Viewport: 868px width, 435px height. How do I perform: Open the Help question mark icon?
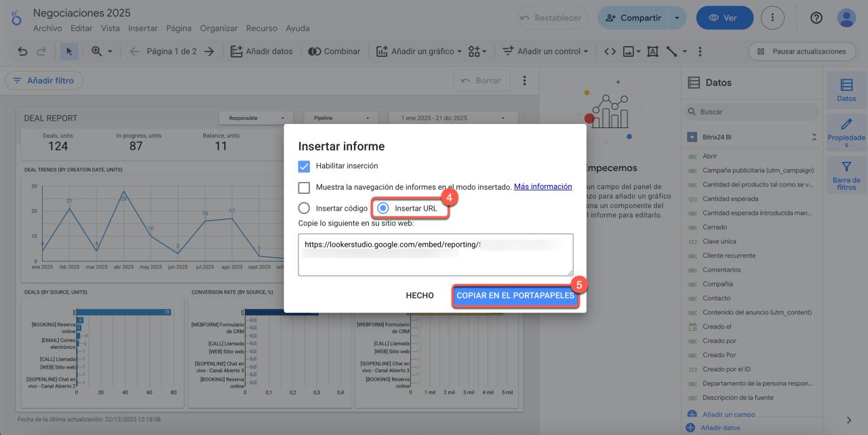(x=816, y=18)
